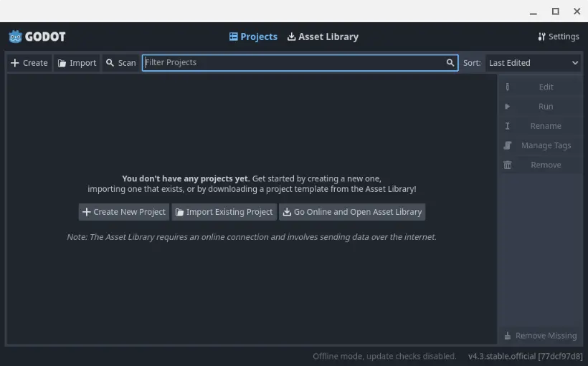Click the Godot logo icon
588x366 pixels.
16,37
